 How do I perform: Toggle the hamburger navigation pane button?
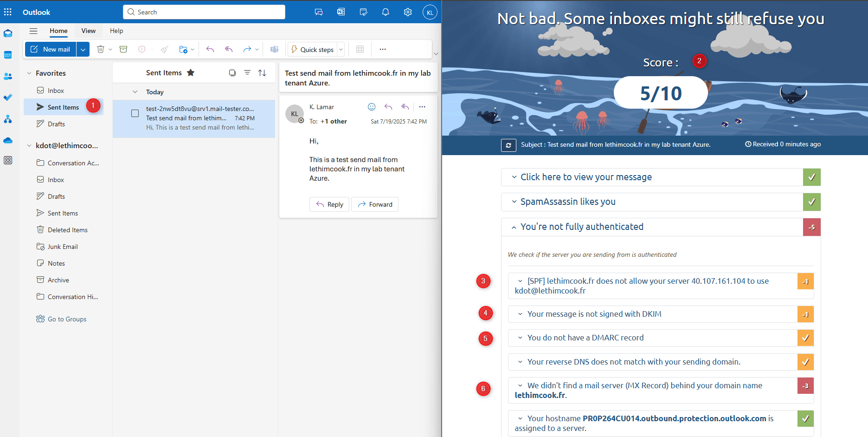click(x=33, y=31)
